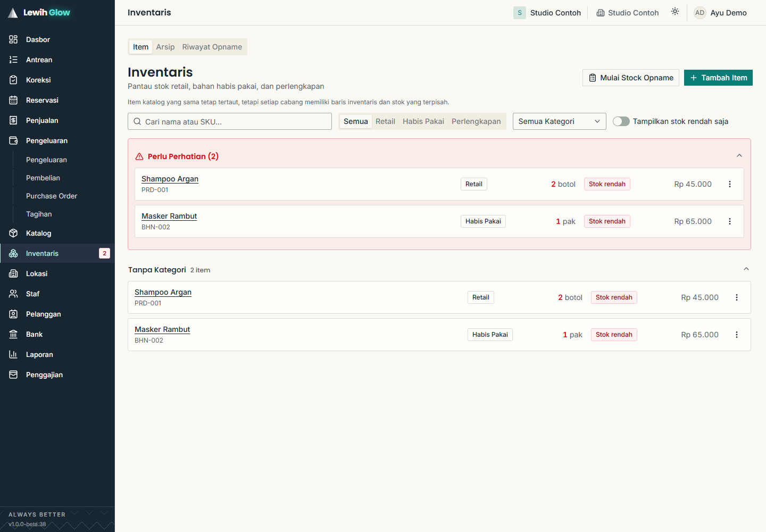Enable Tampilkan stok rendah saja switch
766x532 pixels.
[621, 121]
